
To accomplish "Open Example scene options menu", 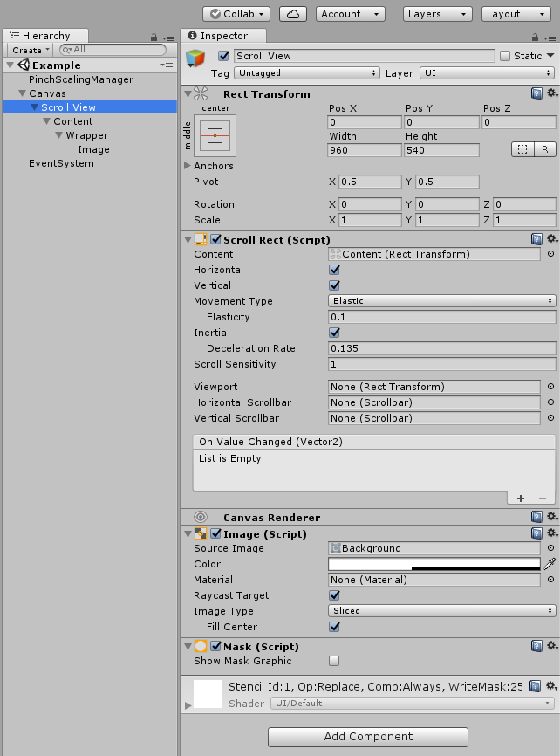I will 167,65.
